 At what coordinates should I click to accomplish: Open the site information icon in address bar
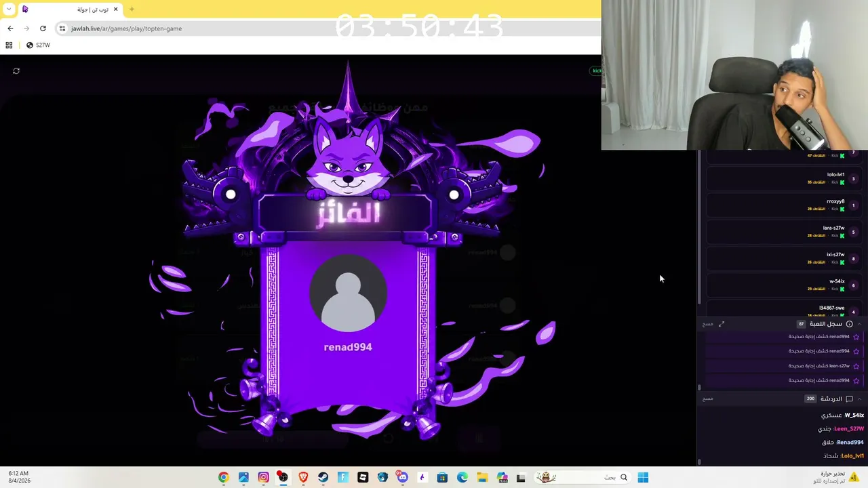point(62,28)
